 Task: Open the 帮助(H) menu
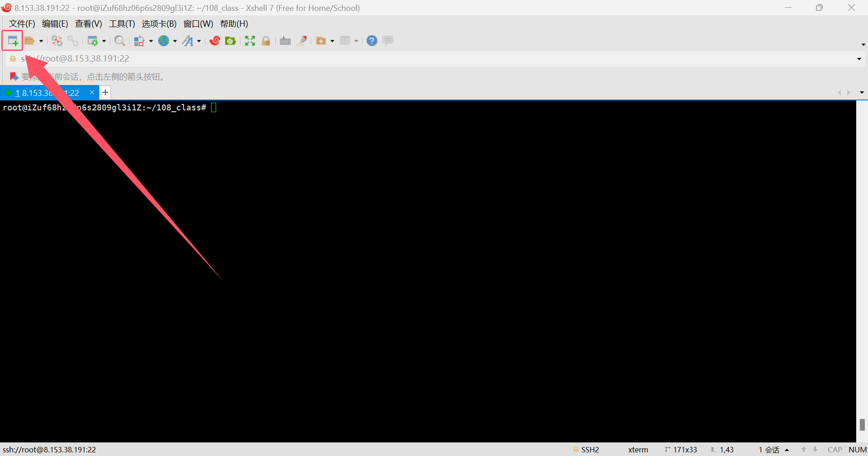point(234,24)
